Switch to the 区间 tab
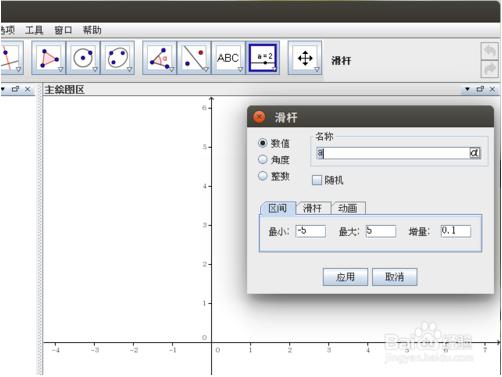The width and height of the screenshot is (502, 377). [x=278, y=208]
